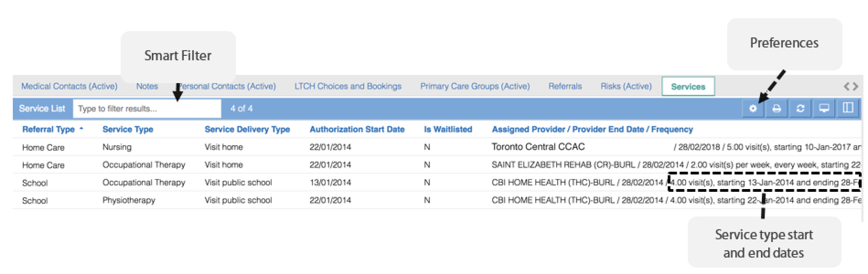Open the Preferences gear icon

coord(753,109)
